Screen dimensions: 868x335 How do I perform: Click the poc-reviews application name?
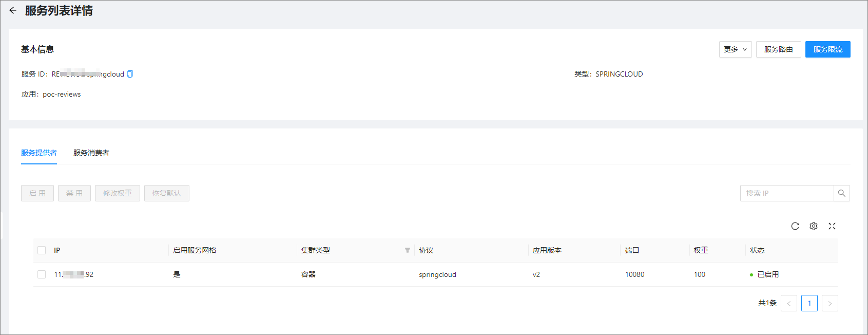pyautogui.click(x=62, y=94)
